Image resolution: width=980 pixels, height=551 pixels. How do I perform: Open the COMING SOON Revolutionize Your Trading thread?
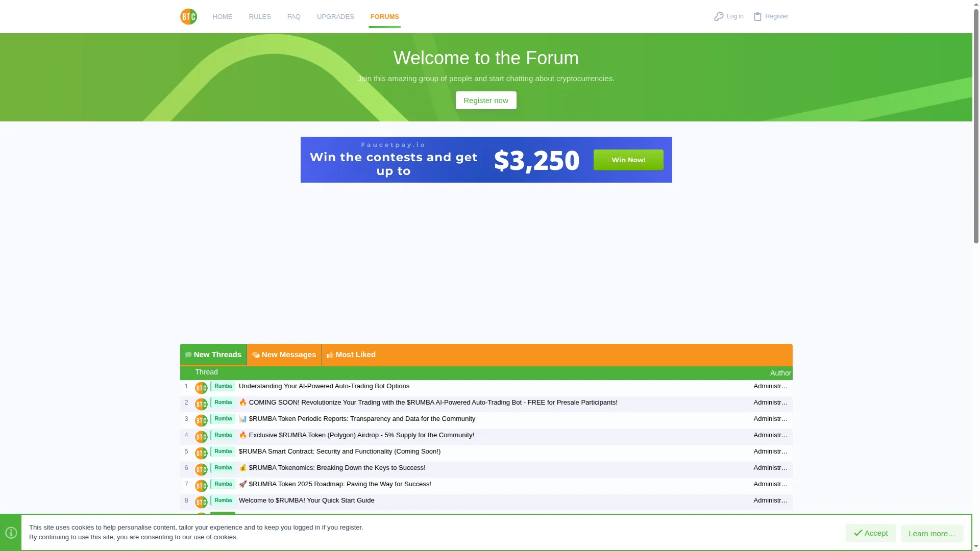tap(428, 403)
